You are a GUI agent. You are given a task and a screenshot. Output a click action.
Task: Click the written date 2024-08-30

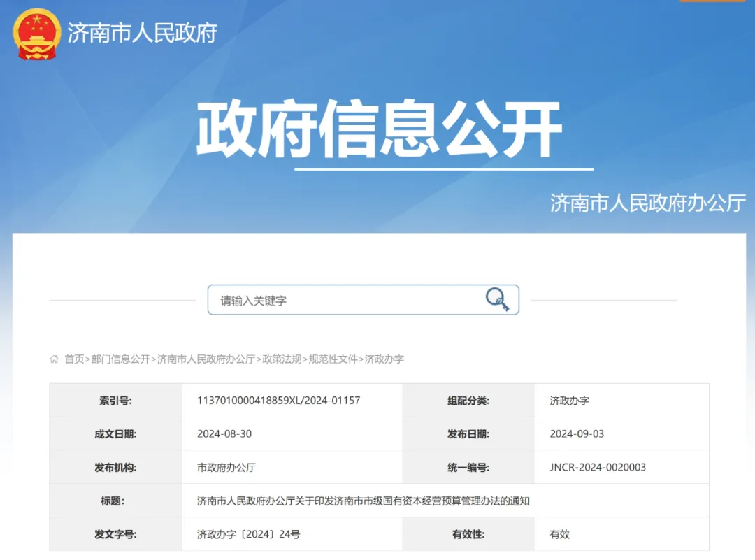tap(224, 434)
